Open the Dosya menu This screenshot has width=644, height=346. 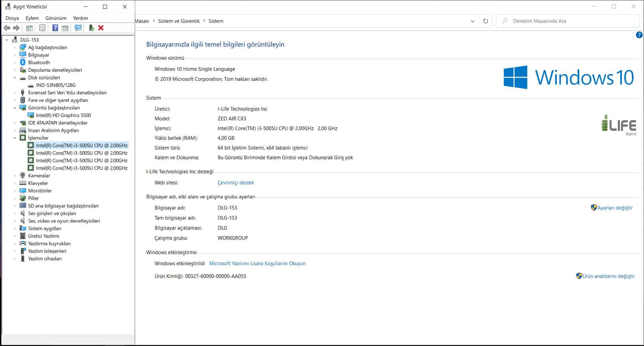click(12, 18)
